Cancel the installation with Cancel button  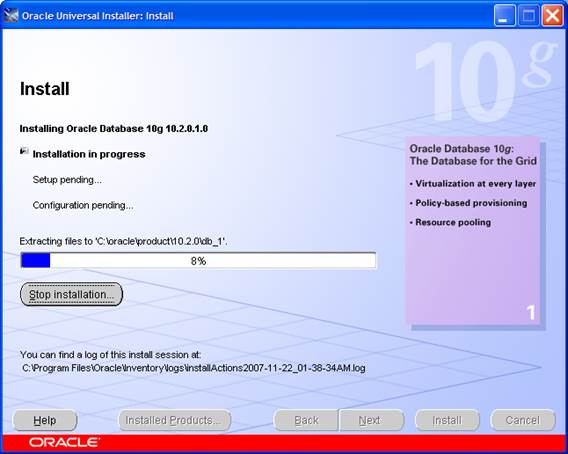523,420
